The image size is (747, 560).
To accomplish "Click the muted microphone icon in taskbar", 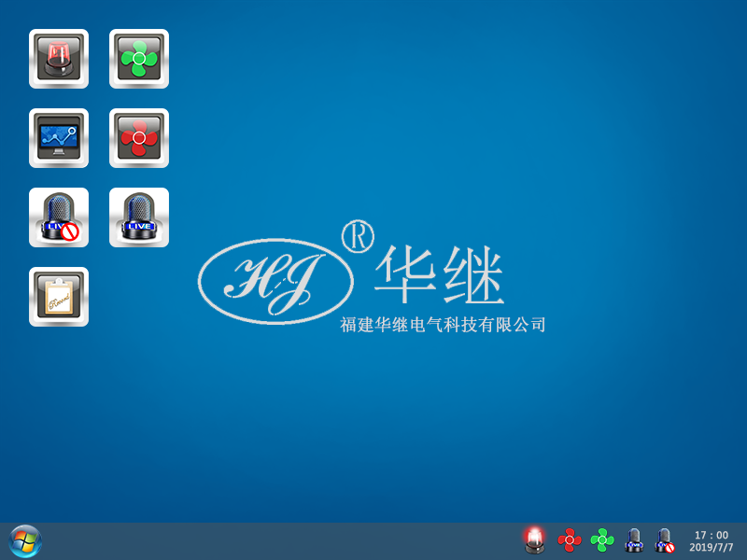I will coord(665,540).
